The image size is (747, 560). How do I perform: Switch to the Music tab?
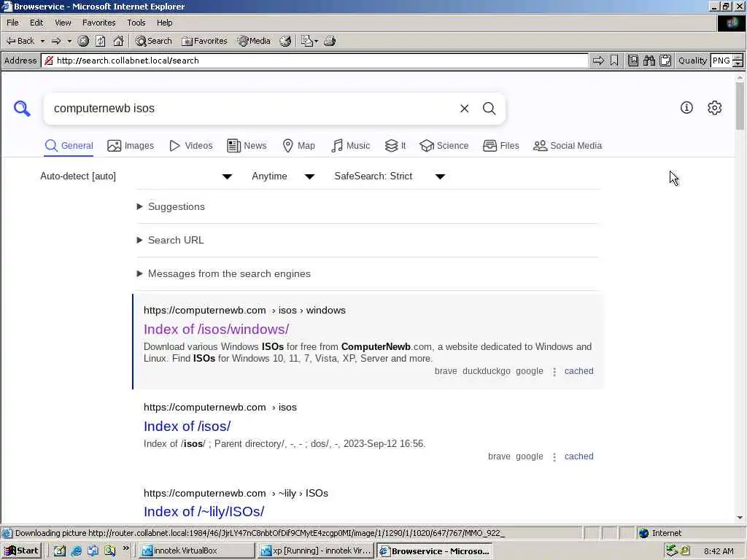point(350,146)
